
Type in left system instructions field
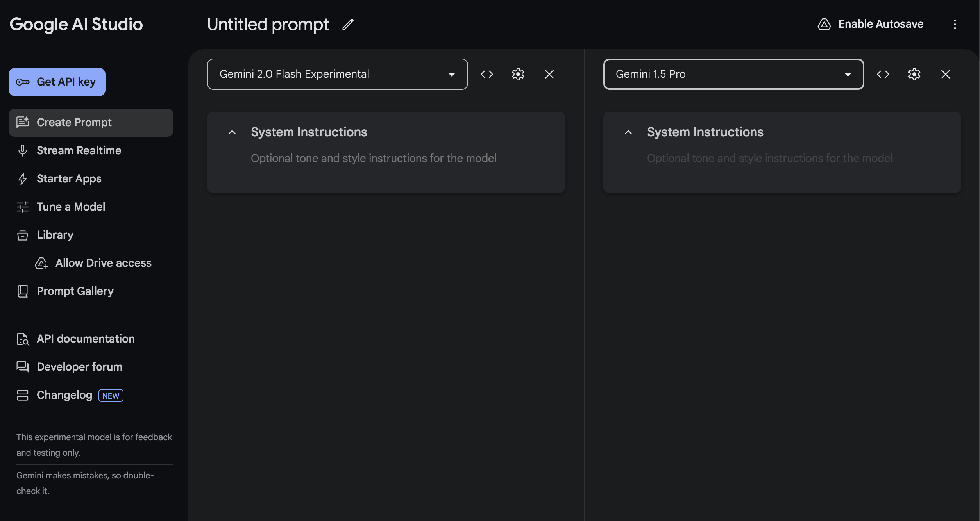[x=373, y=159]
